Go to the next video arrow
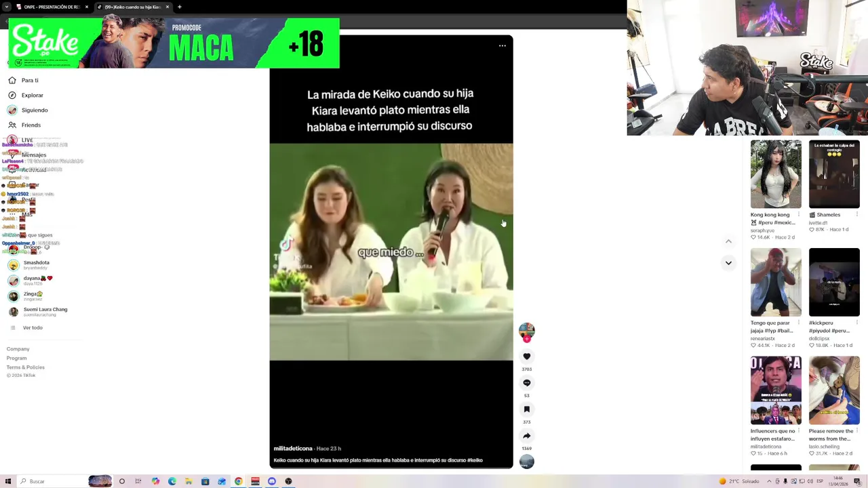 click(728, 263)
